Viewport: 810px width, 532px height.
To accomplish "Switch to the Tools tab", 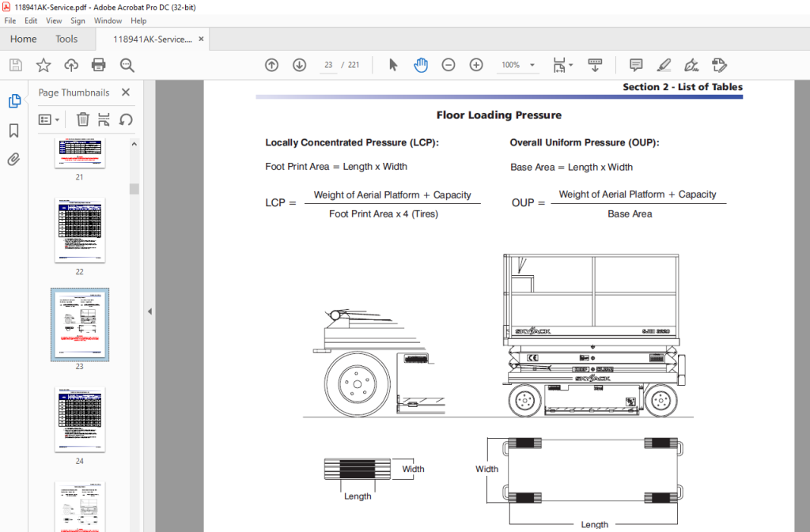I will (x=66, y=40).
